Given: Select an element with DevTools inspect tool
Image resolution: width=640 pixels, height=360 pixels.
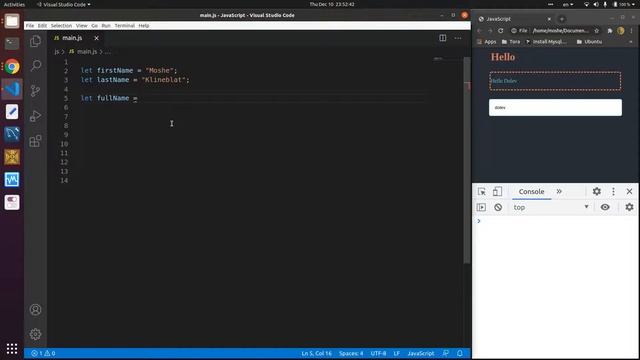Looking at the screenshot, I should [482, 191].
